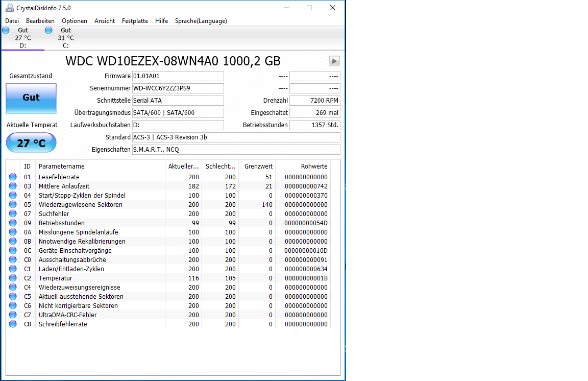This screenshot has height=381, width=588.
Task: Click the Seriennummer field
Action: (x=178, y=88)
